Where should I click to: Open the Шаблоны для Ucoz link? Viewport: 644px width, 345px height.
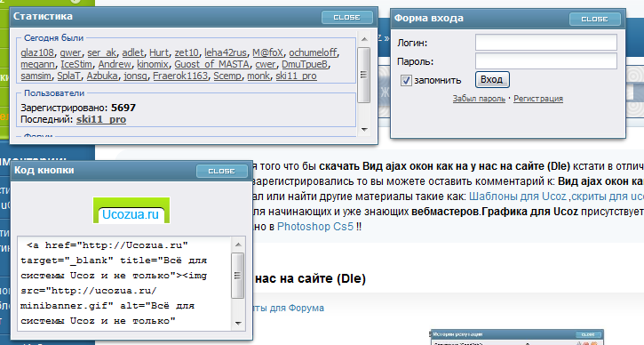point(518,197)
